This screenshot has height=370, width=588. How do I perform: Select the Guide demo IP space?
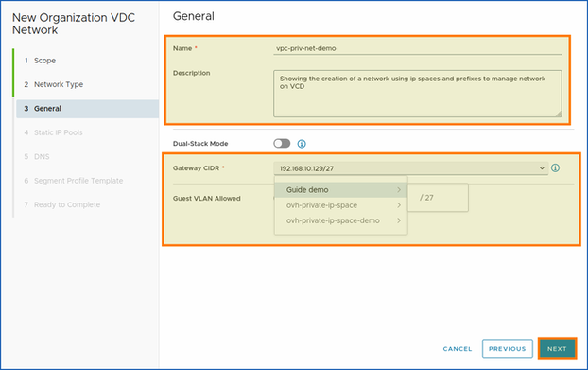coord(340,190)
